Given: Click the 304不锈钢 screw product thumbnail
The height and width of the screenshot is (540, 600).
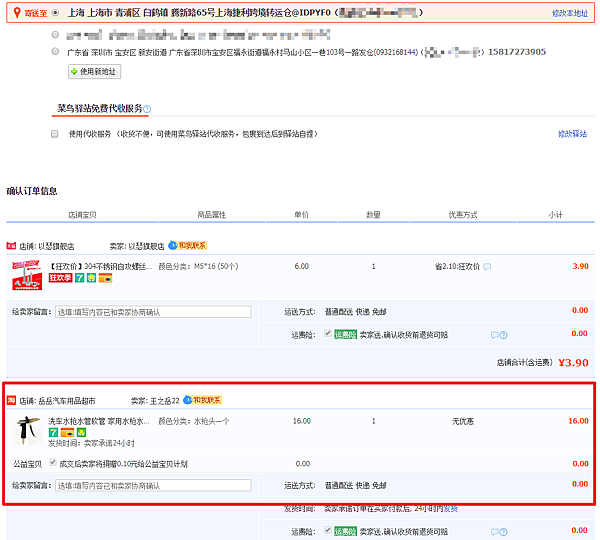Looking at the screenshot, I should pos(27,275).
